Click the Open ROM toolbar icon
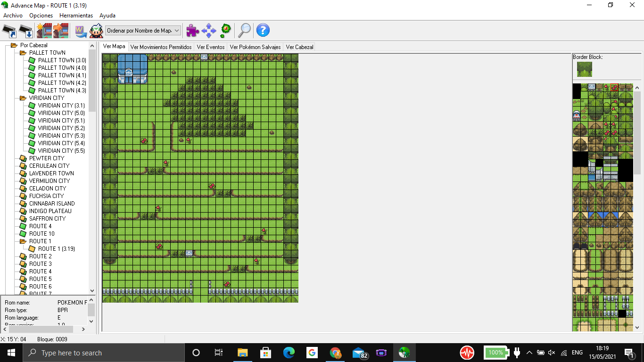The width and height of the screenshot is (644, 362). coord(9,31)
